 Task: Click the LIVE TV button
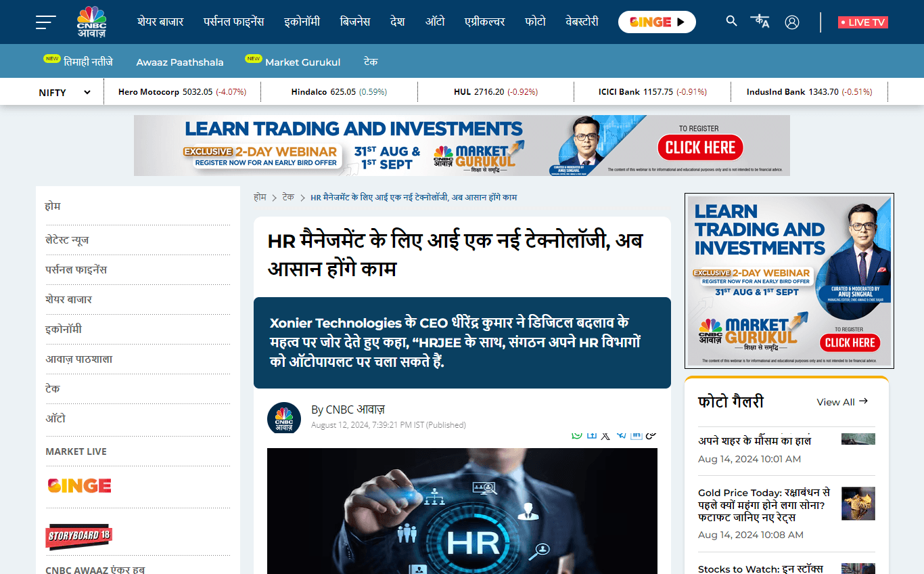click(862, 22)
